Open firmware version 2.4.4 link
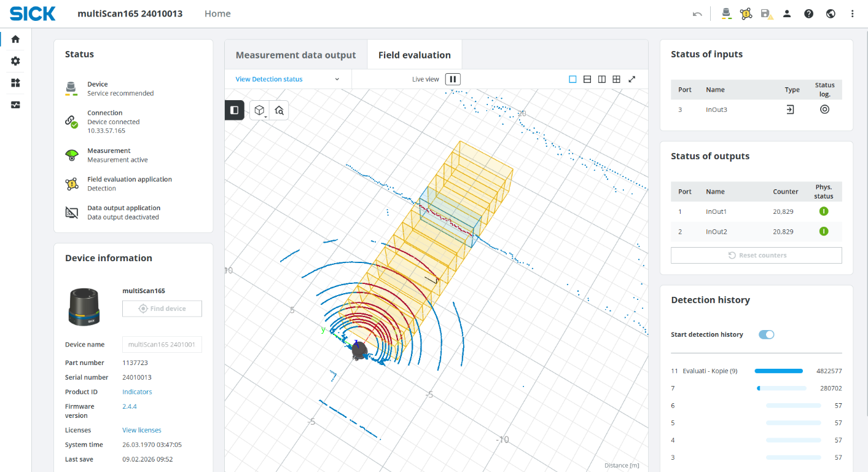 (x=130, y=406)
